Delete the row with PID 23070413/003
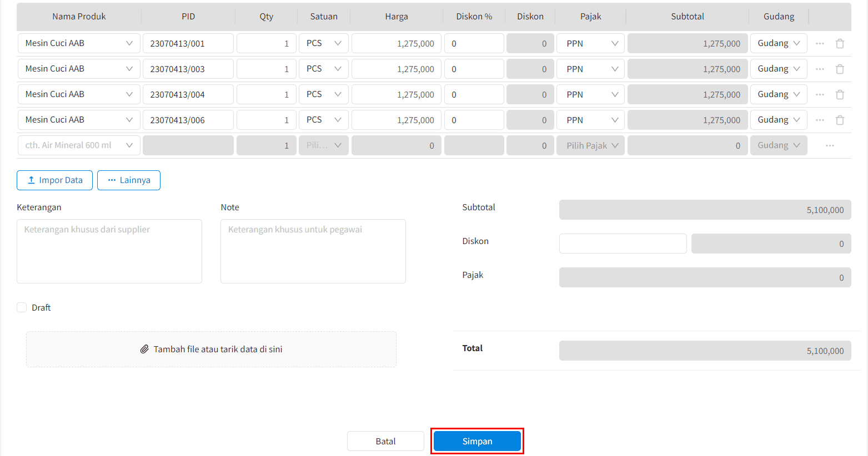The height and width of the screenshot is (456, 868). pyautogui.click(x=840, y=69)
